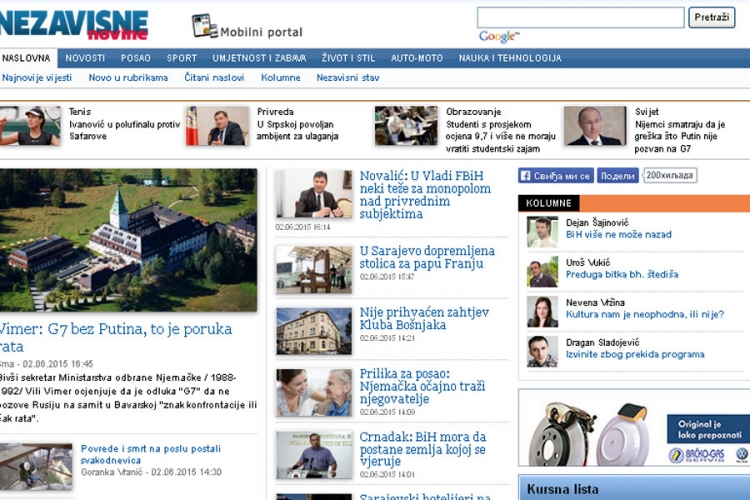Open the NOVOSTI menu
Viewport: 750px width, 500px height.
pos(85,58)
